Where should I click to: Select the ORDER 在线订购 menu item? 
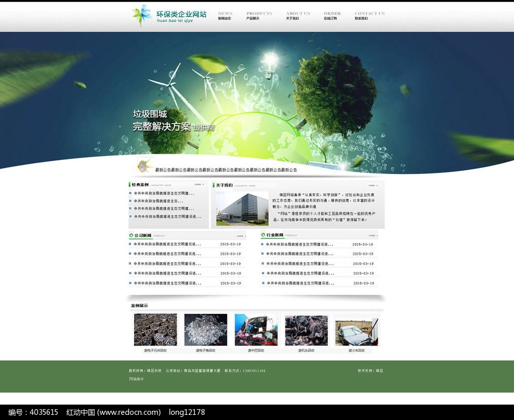[332, 16]
